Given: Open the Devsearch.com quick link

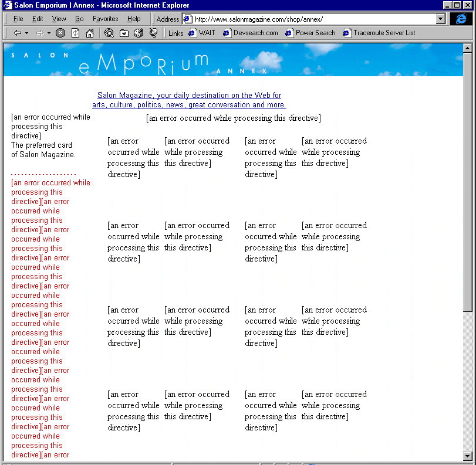Looking at the screenshot, I should pyautogui.click(x=251, y=33).
